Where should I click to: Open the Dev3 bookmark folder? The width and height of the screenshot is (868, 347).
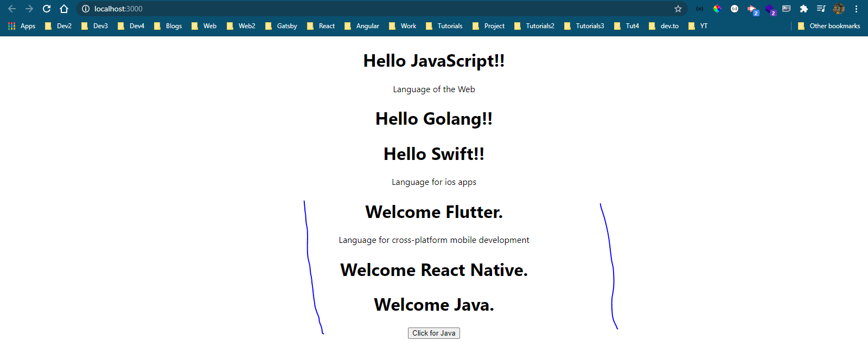click(94, 26)
